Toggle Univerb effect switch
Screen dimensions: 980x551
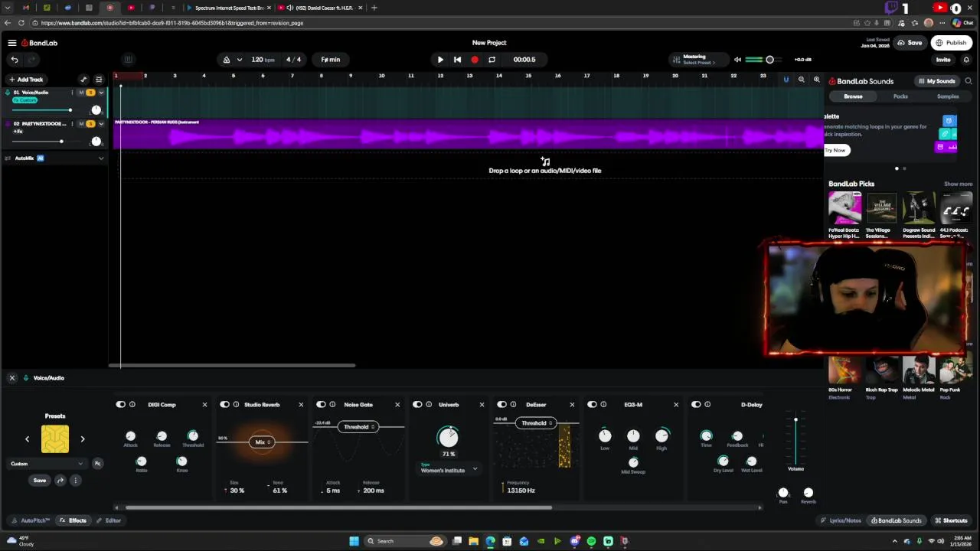click(417, 405)
